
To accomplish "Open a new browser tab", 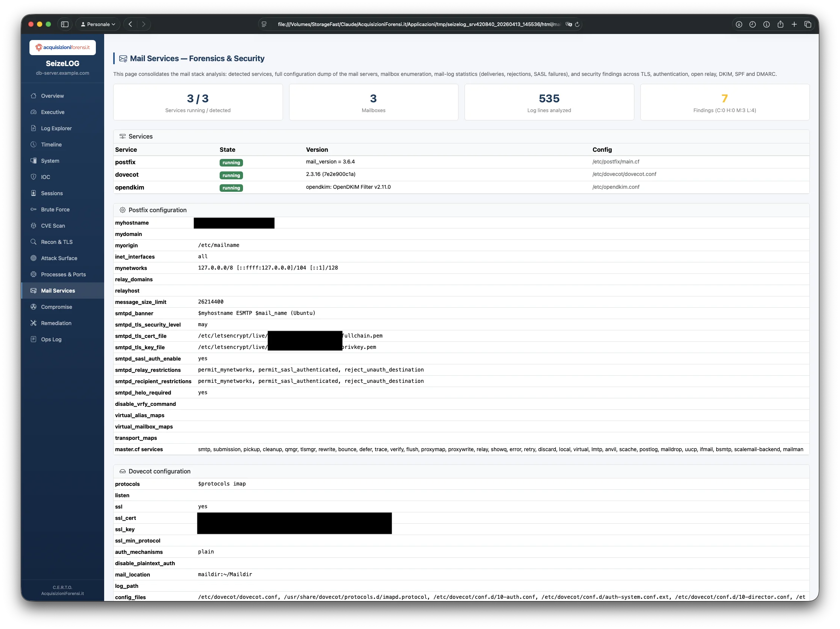I will click(x=794, y=24).
